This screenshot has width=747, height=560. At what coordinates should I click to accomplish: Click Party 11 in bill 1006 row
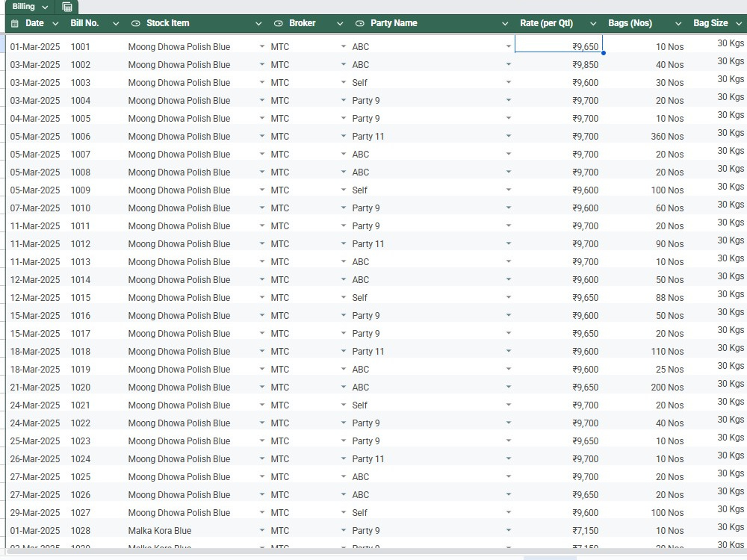(x=368, y=136)
